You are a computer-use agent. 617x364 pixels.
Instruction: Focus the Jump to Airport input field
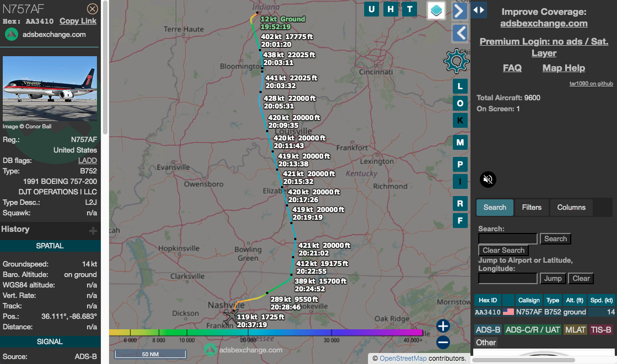[507, 279]
